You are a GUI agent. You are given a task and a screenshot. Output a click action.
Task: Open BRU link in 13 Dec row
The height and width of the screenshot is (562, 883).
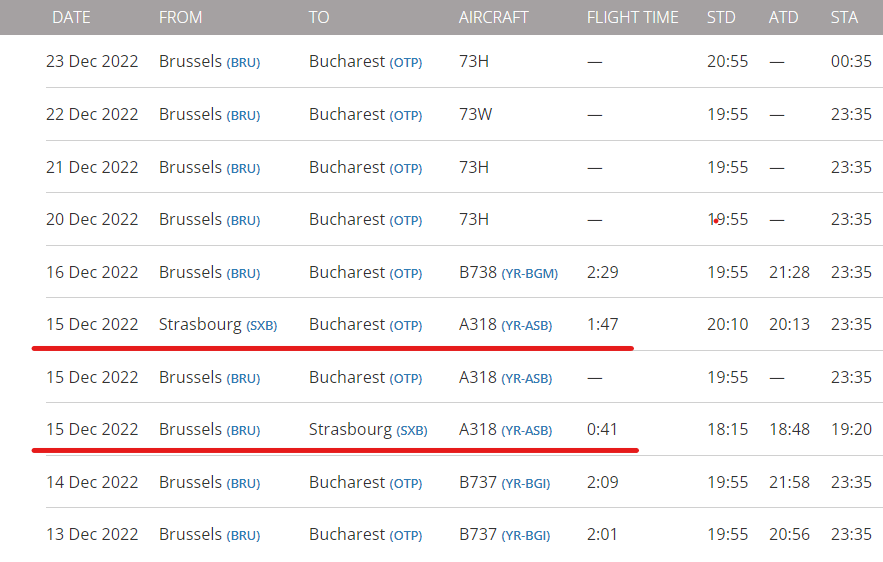(243, 536)
